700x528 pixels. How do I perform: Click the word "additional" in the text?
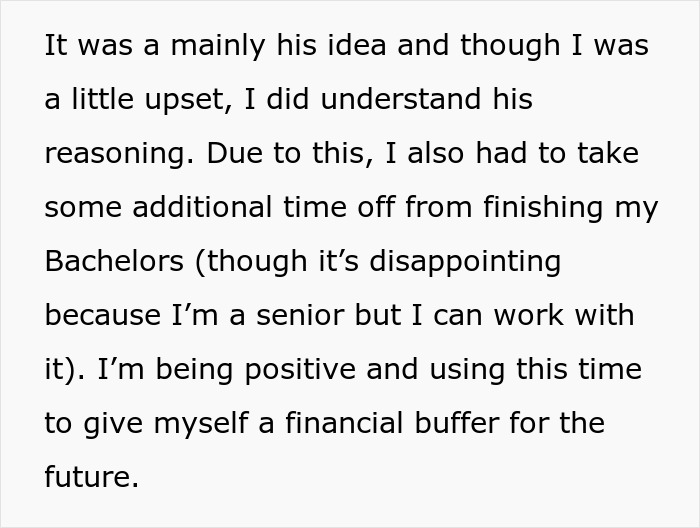[x=202, y=207]
